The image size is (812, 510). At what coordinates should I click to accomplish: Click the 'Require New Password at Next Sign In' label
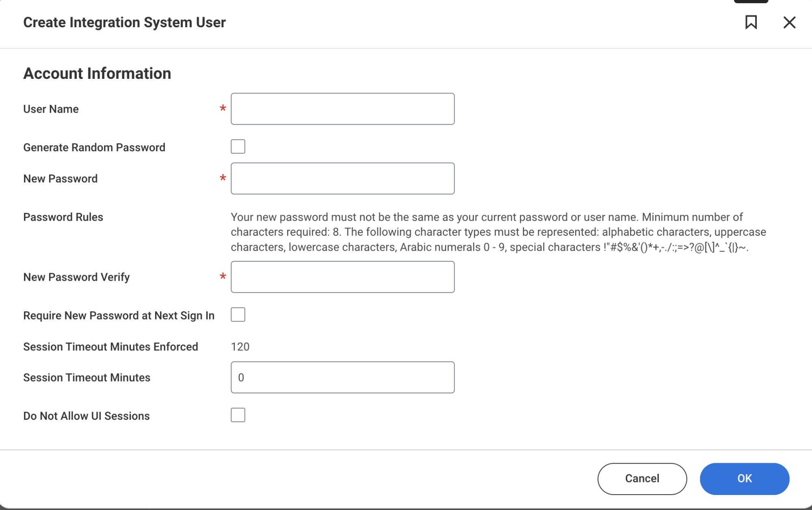pyautogui.click(x=119, y=316)
